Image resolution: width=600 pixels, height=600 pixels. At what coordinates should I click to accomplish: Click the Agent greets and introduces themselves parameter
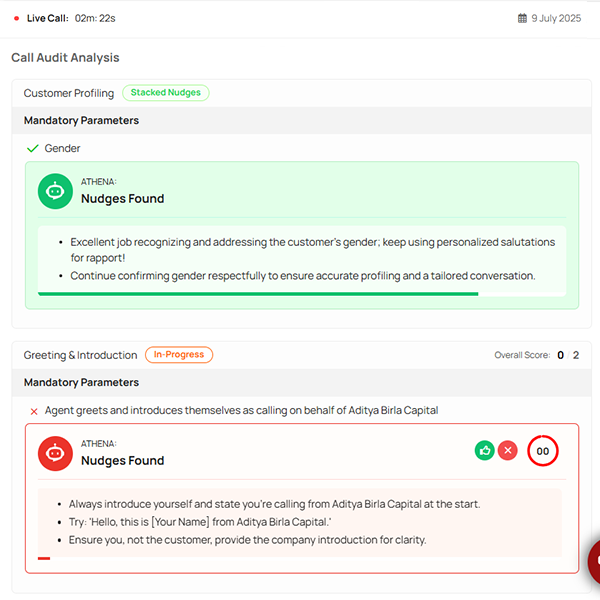(x=241, y=410)
